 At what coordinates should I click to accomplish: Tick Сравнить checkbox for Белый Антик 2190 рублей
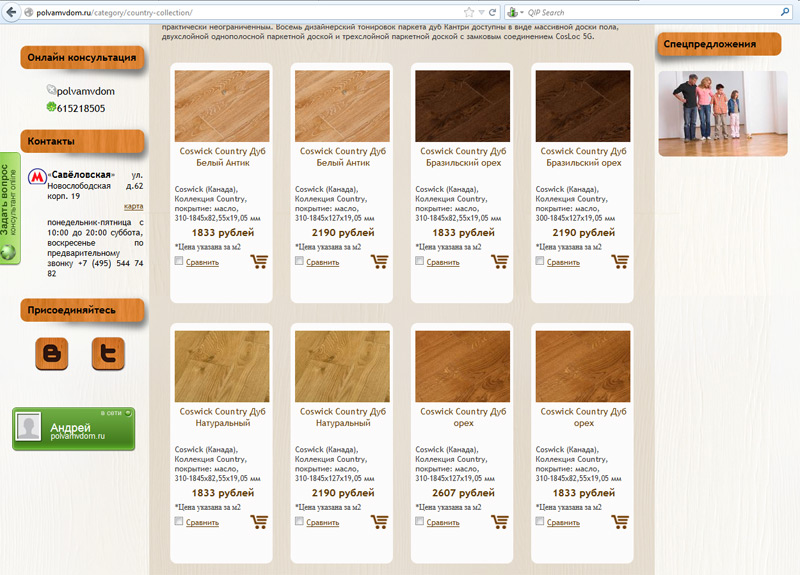pos(299,261)
